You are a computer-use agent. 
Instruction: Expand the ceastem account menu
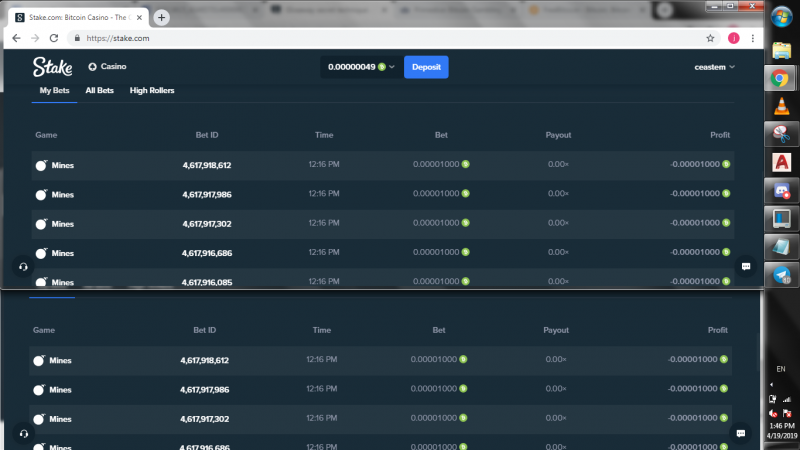(x=714, y=67)
